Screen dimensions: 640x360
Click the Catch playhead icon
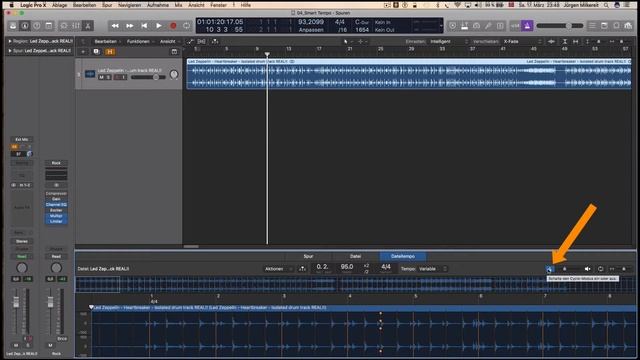(215, 41)
